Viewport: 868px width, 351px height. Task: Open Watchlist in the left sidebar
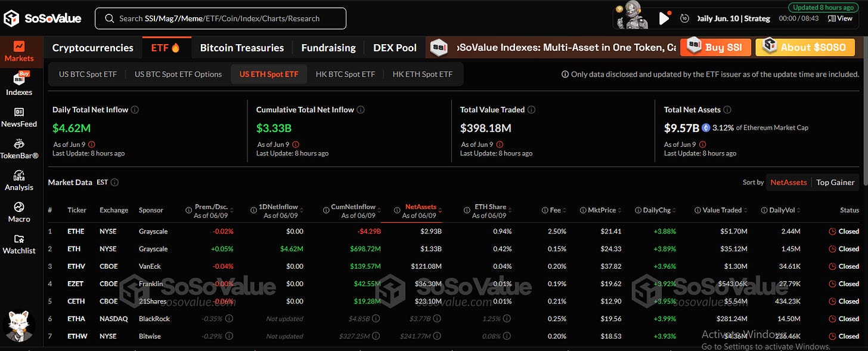point(19,244)
